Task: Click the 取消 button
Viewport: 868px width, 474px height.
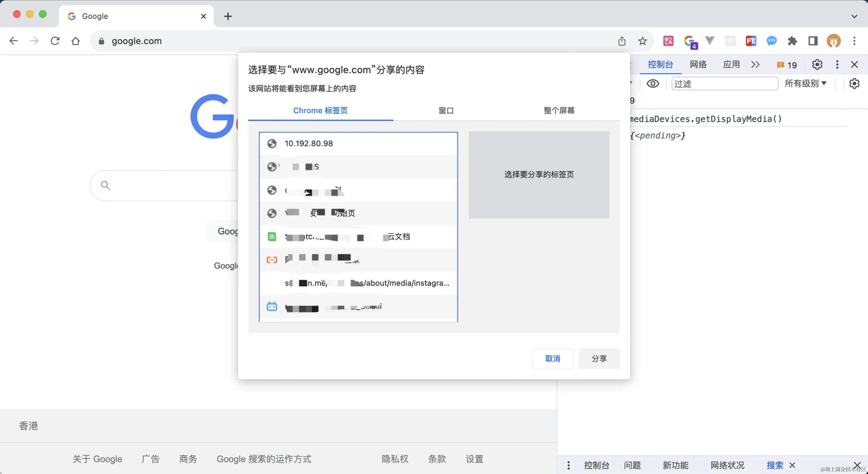Action: click(552, 359)
